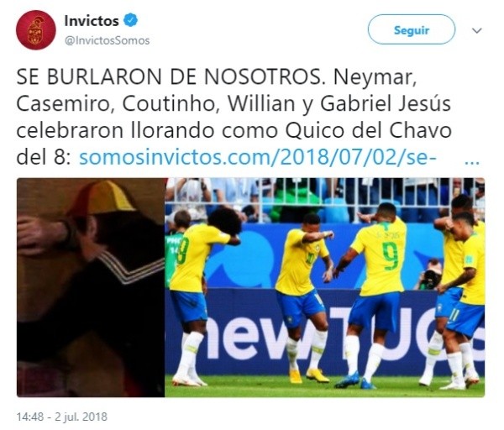Click the Invictos display name
Image resolution: width=504 pixels, height=430 pixels.
[92, 21]
